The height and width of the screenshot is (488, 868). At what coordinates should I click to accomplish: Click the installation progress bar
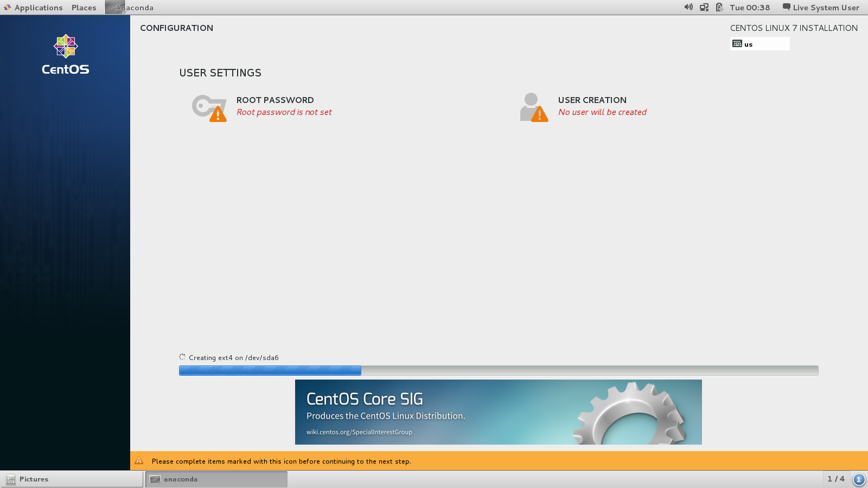499,370
